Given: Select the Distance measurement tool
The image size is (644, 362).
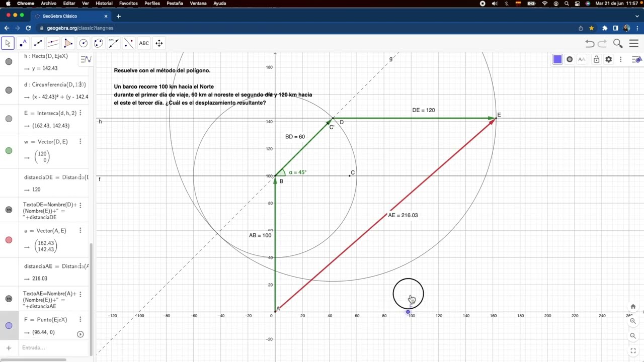Looking at the screenshot, I should coord(114,43).
